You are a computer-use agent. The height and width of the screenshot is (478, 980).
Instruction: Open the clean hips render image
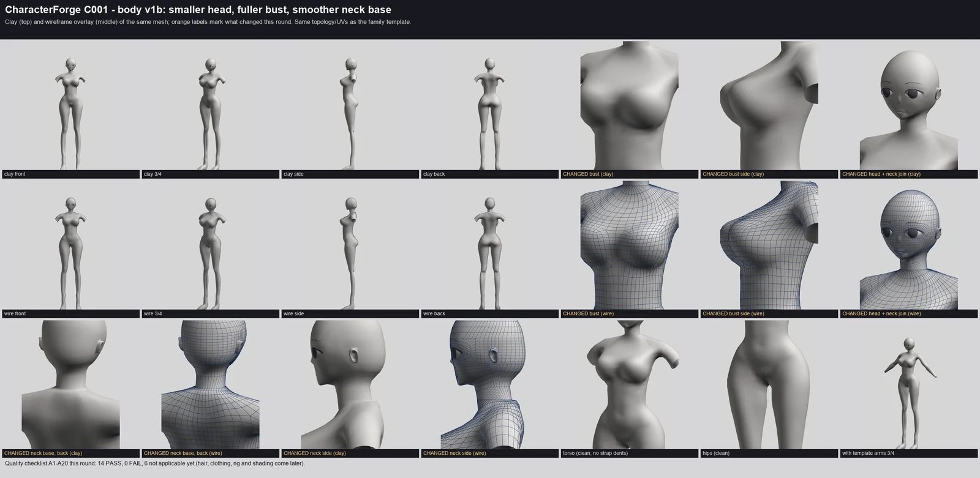click(x=769, y=384)
